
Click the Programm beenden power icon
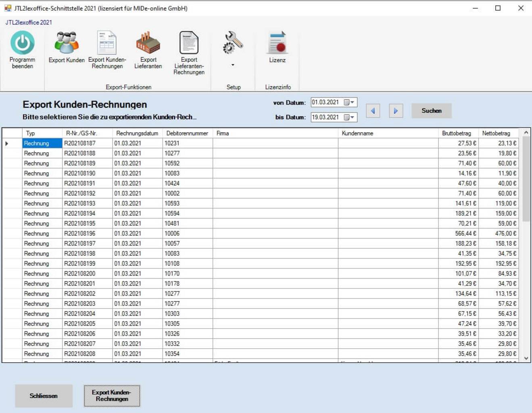22,43
